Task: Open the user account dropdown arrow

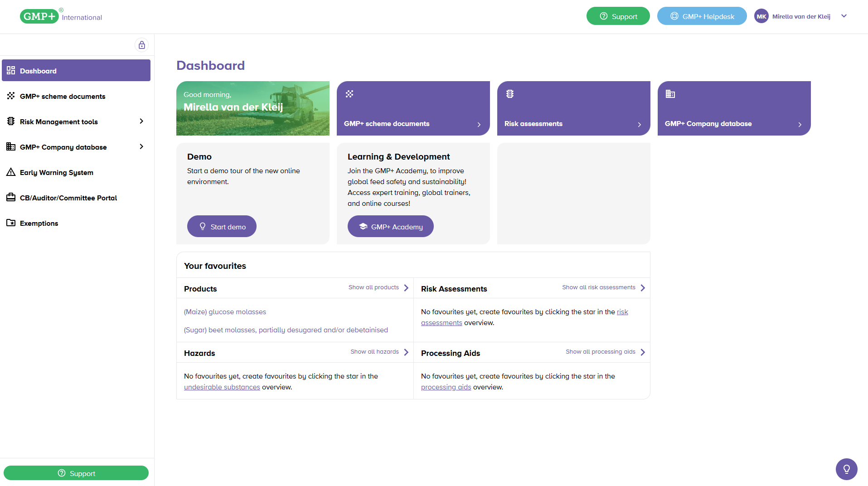Action: (x=844, y=16)
